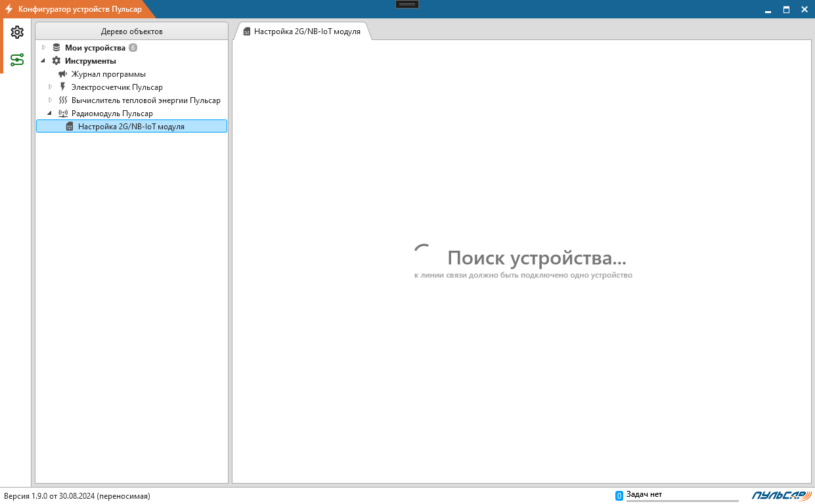The width and height of the screenshot is (815, 504).
Task: Click the Конфигуратор устройств Пульсар title
Action: coord(80,9)
